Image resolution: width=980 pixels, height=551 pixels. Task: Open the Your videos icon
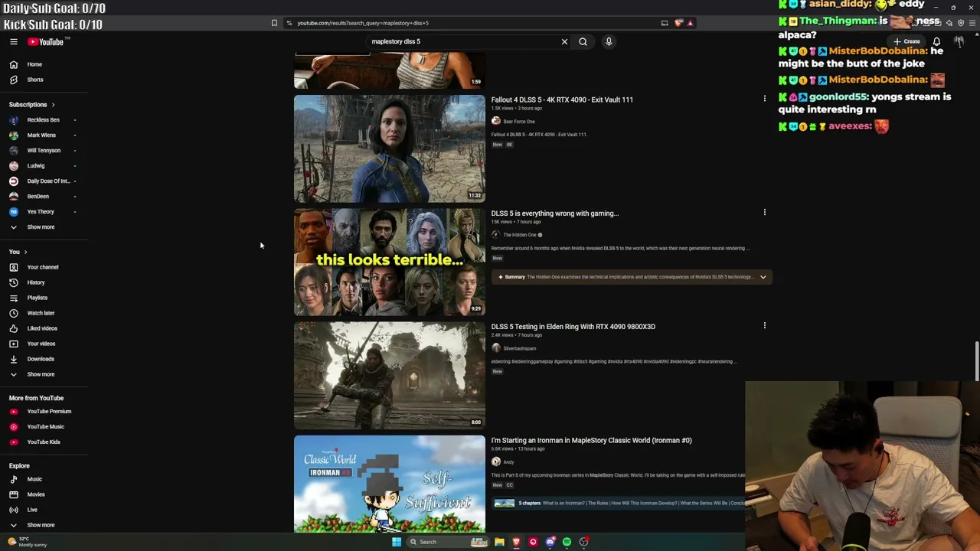(14, 344)
